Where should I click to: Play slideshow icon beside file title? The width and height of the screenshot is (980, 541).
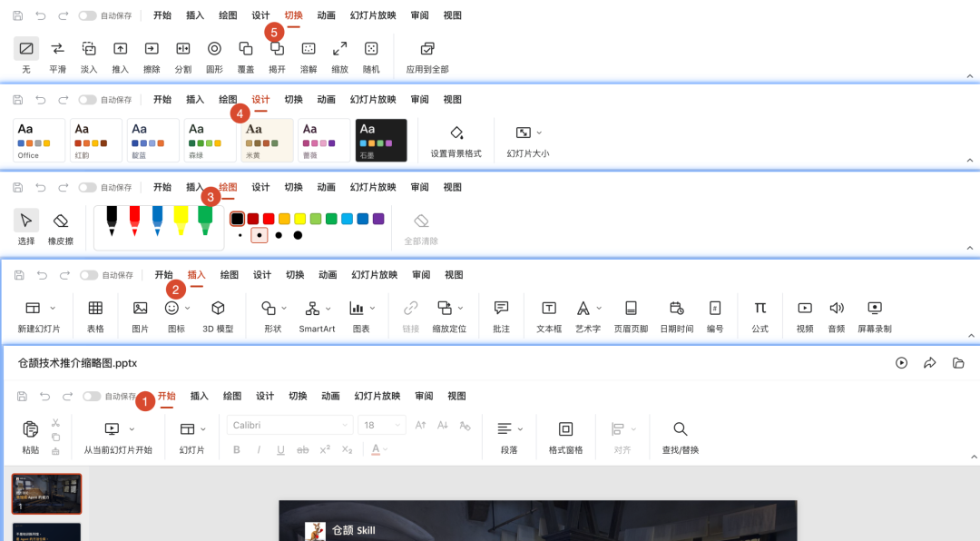901,363
